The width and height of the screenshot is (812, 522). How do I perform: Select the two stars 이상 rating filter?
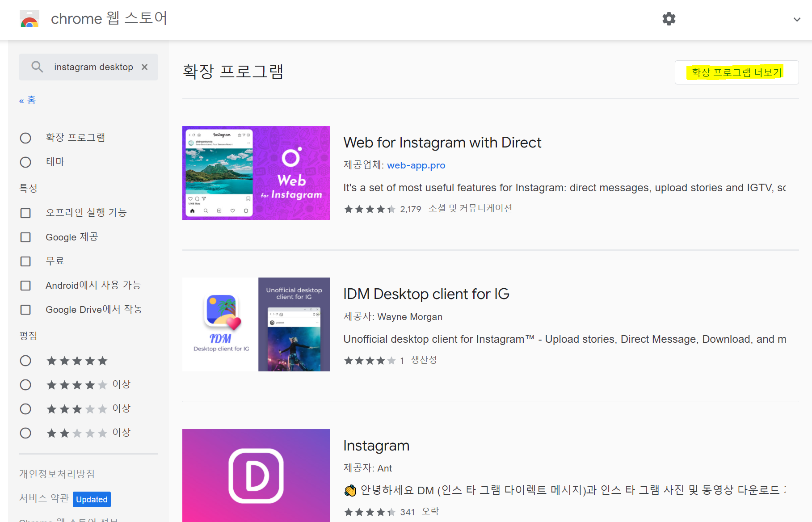pyautogui.click(x=25, y=433)
